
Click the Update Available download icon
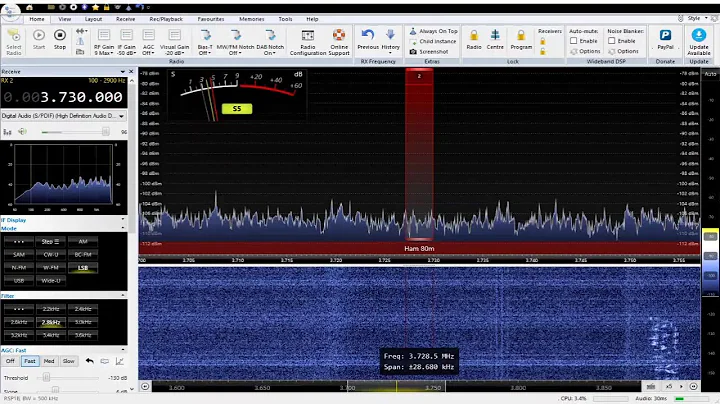click(x=699, y=35)
